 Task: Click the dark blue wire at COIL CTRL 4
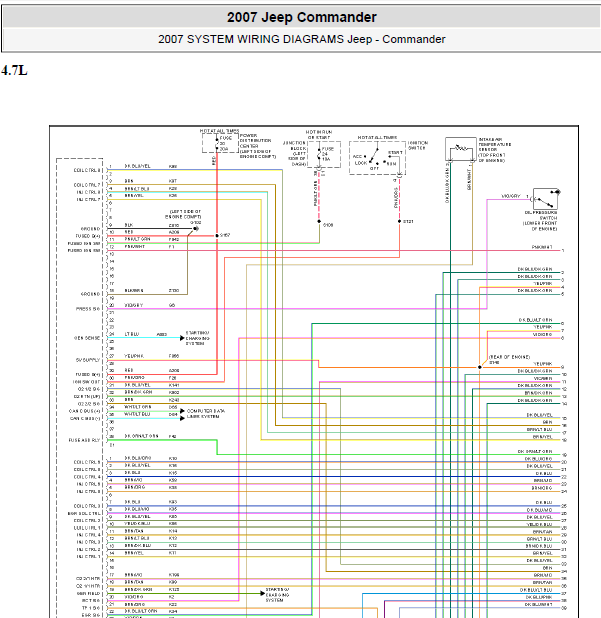coord(333,477)
